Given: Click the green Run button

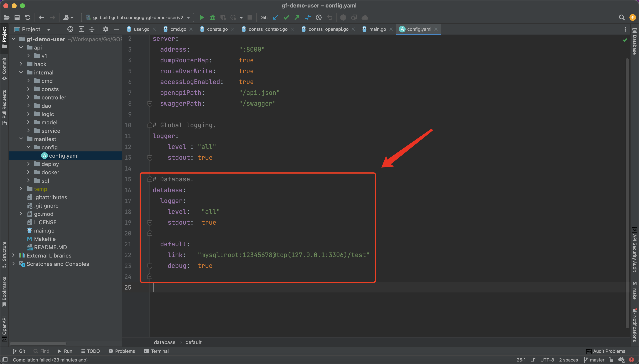Looking at the screenshot, I should pos(202,17).
